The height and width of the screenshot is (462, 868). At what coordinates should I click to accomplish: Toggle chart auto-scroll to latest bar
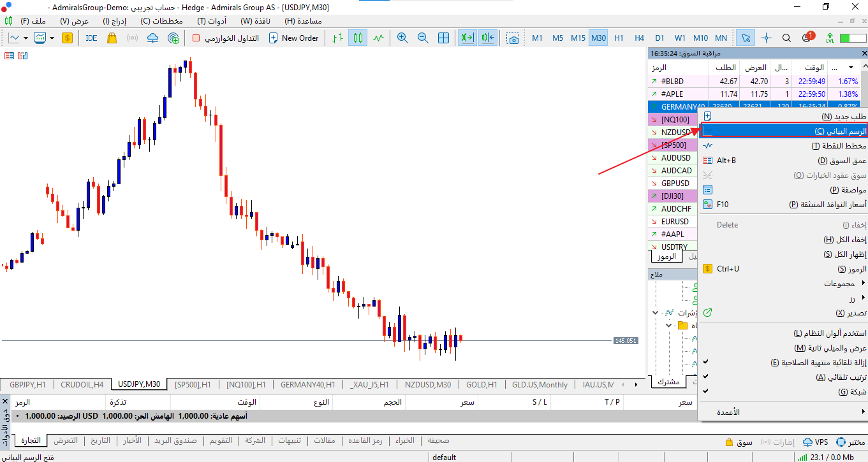(x=467, y=38)
